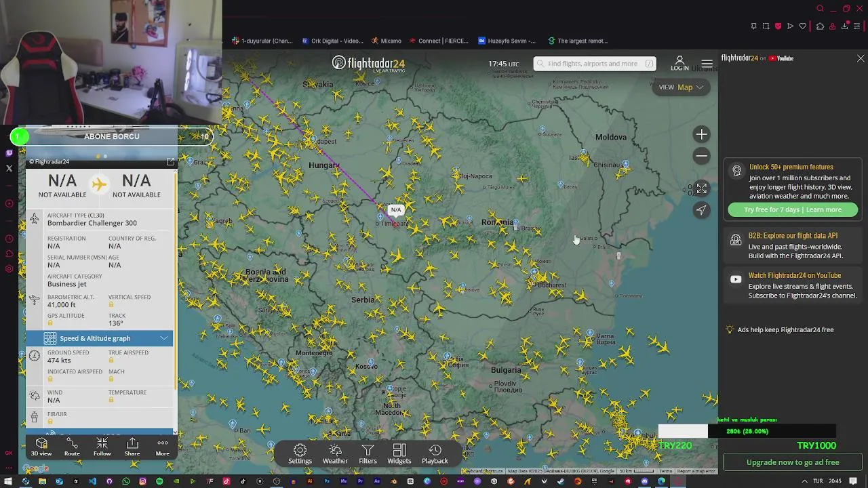Click the locked Temperature padlock
The height and width of the screenshot is (488, 868).
(111, 401)
